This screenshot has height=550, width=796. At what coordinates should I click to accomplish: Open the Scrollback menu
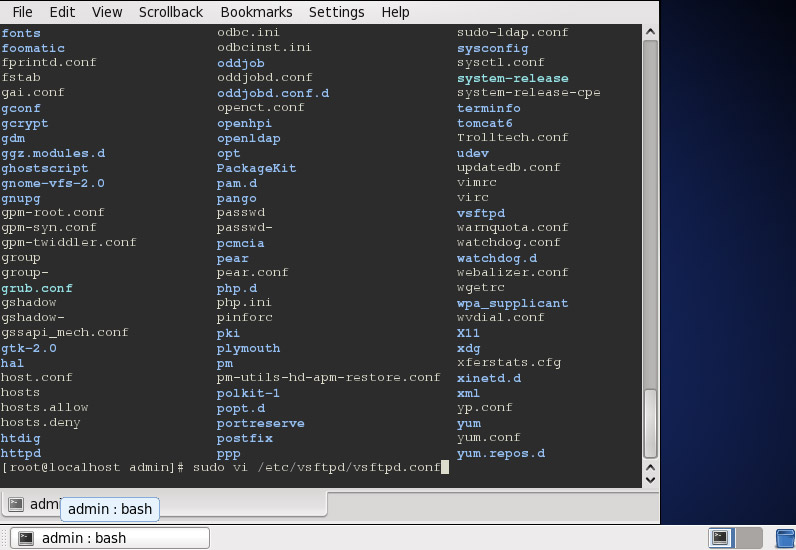pos(171,12)
